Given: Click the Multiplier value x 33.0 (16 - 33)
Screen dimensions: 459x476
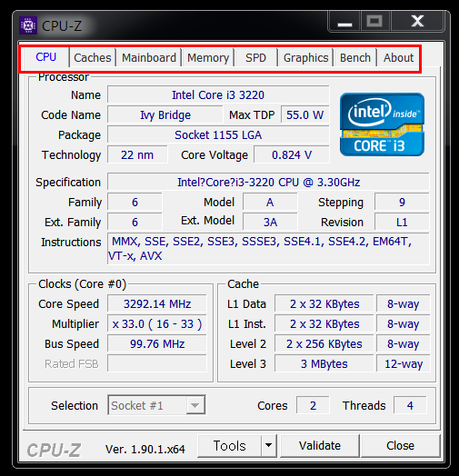Looking at the screenshot, I should click(157, 324).
